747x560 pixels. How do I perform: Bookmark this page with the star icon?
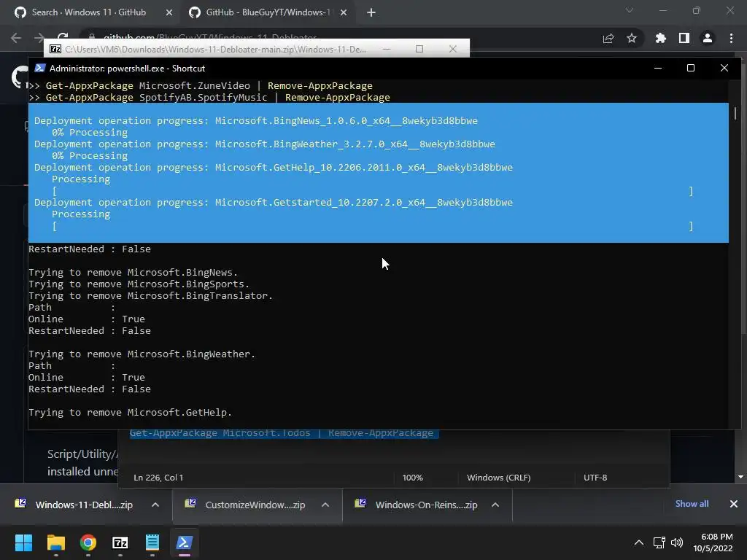click(632, 39)
